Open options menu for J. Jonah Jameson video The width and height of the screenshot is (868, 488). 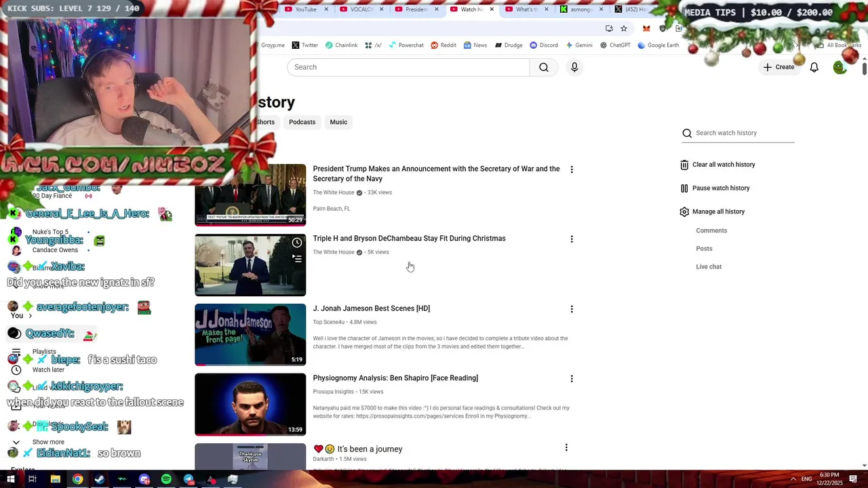(572, 309)
